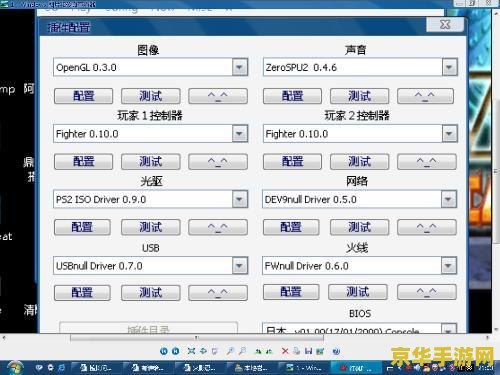Click 配置 under USB USBnull Driver
The height and width of the screenshot is (375, 500).
coord(82,293)
